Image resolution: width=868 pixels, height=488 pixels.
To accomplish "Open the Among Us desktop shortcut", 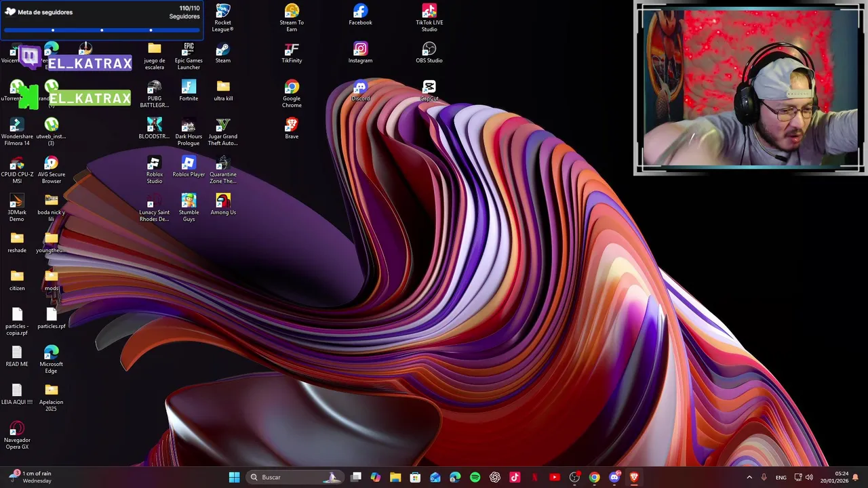I will (223, 205).
